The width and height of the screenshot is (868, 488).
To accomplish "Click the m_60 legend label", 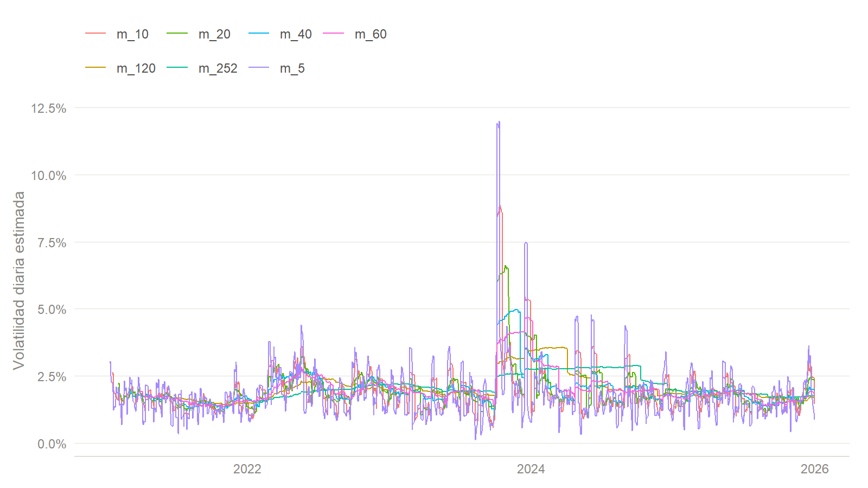I will point(371,34).
